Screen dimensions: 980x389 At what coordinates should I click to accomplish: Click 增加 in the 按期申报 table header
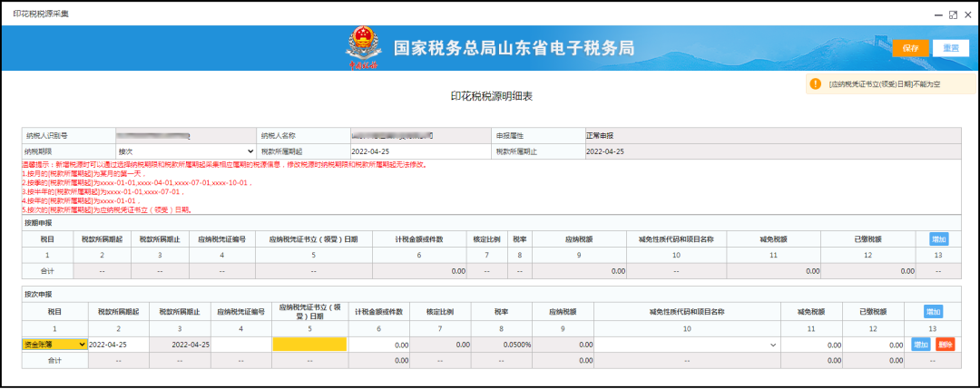939,238
